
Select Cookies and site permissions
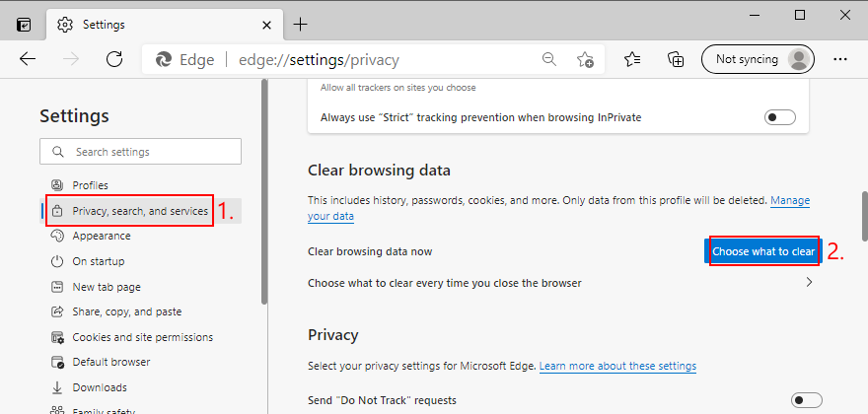142,337
